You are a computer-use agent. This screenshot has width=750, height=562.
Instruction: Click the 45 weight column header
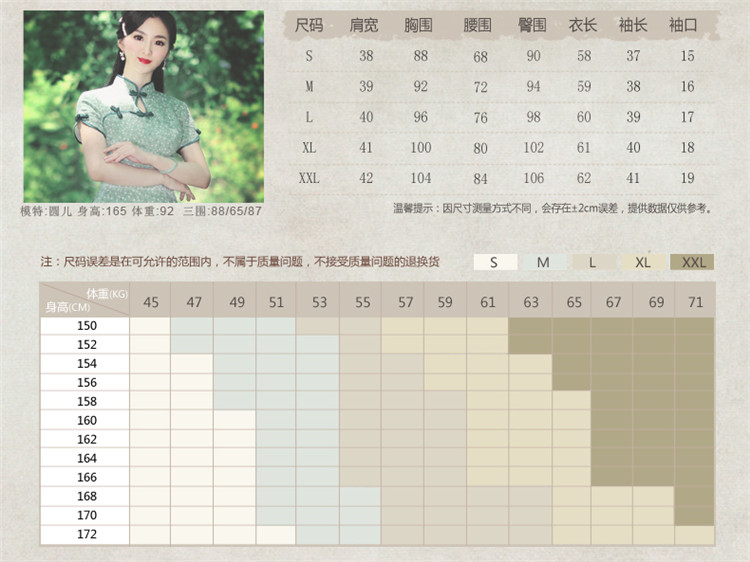coord(150,301)
